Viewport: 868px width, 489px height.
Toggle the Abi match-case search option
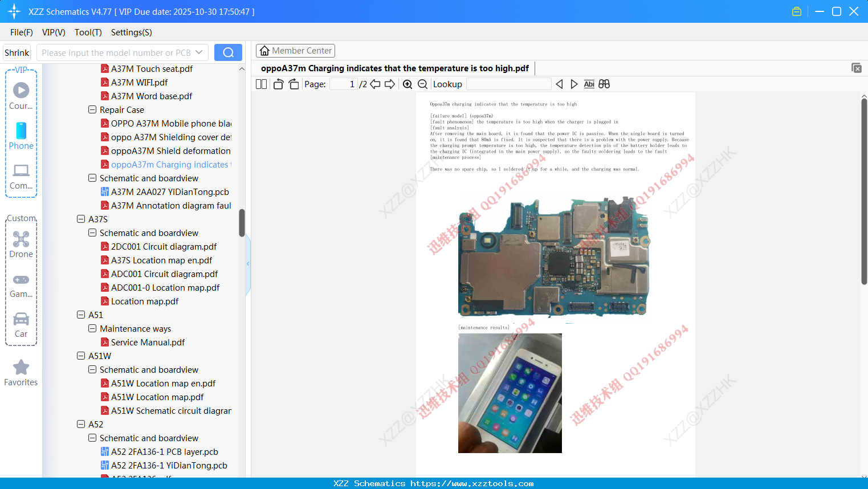[x=589, y=84]
